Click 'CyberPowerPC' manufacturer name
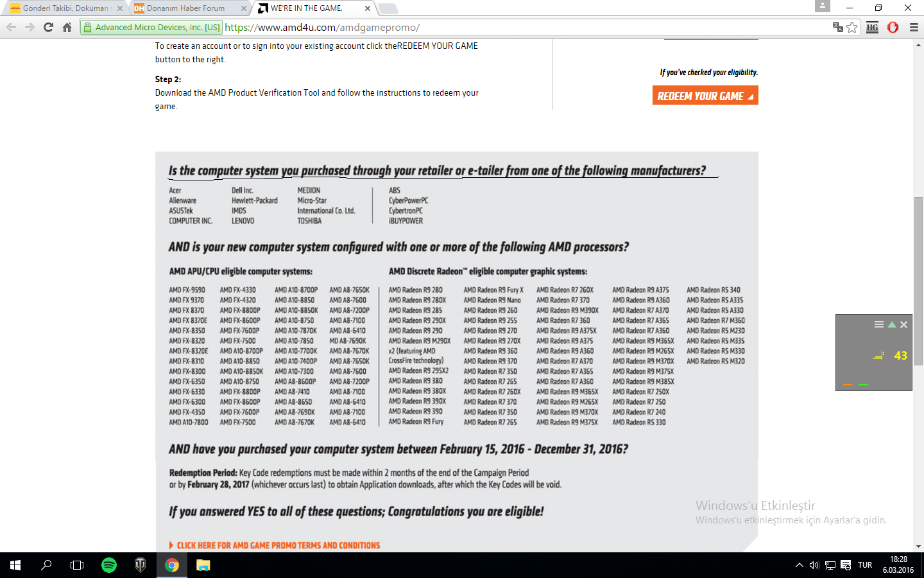 [408, 200]
